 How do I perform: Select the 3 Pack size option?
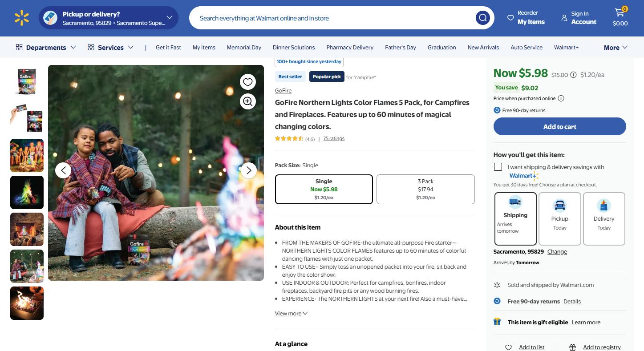pyautogui.click(x=425, y=189)
